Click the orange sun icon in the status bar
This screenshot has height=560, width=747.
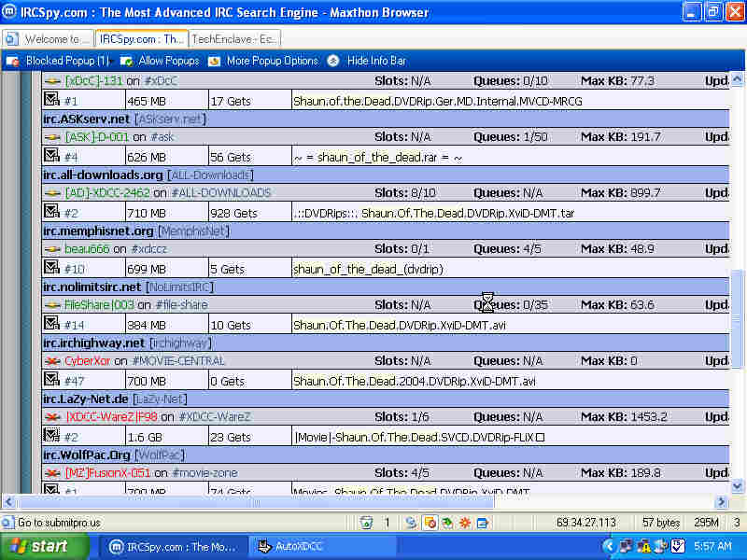tap(465, 523)
